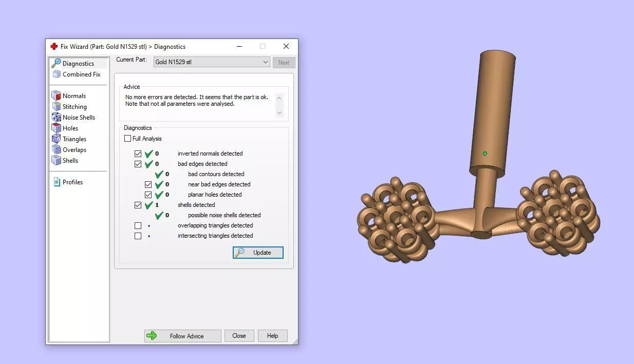Click the Shells icon in the sidebar
The width and height of the screenshot is (634, 364).
(56, 161)
